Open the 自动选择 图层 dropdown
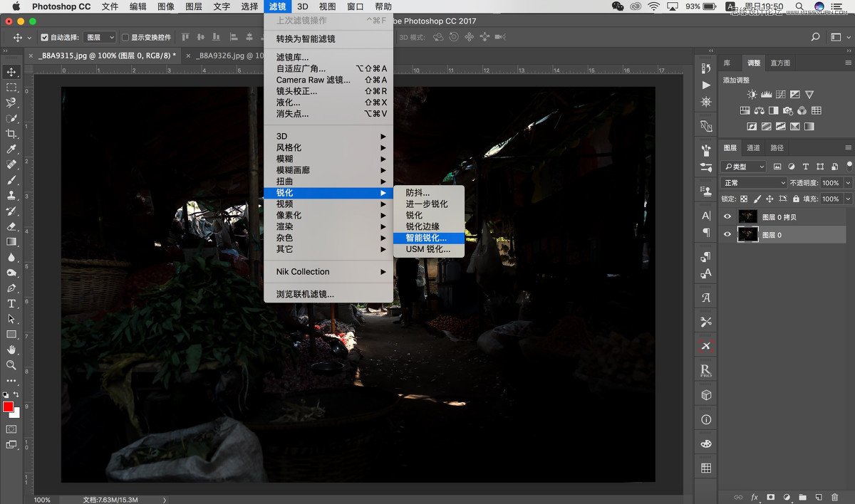Image resolution: width=855 pixels, height=504 pixels. (100, 38)
